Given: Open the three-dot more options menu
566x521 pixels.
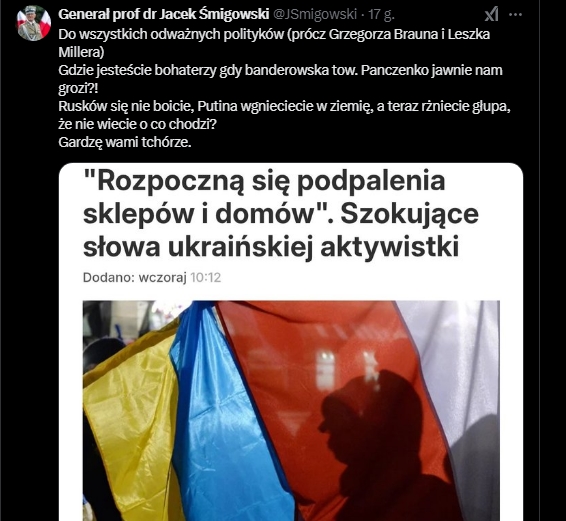Looking at the screenshot, I should [515, 15].
